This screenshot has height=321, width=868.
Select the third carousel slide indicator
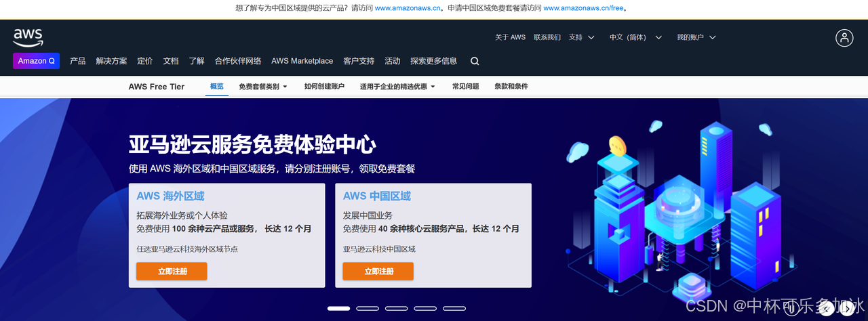[397, 308]
